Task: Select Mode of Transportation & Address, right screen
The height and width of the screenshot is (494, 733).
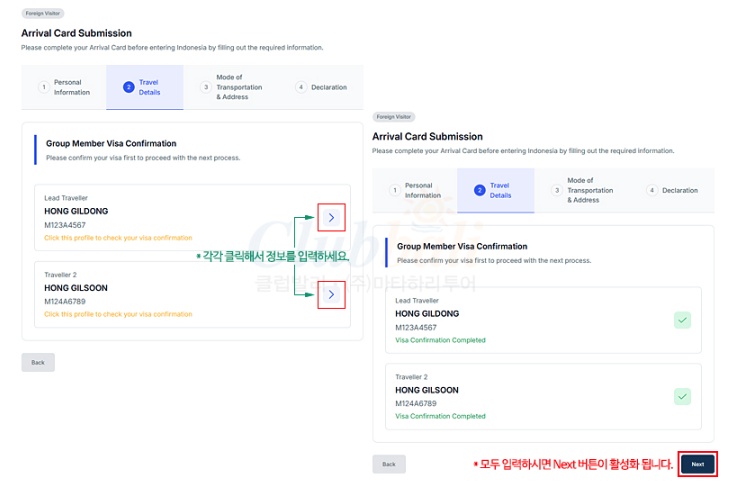Action: [x=582, y=191]
